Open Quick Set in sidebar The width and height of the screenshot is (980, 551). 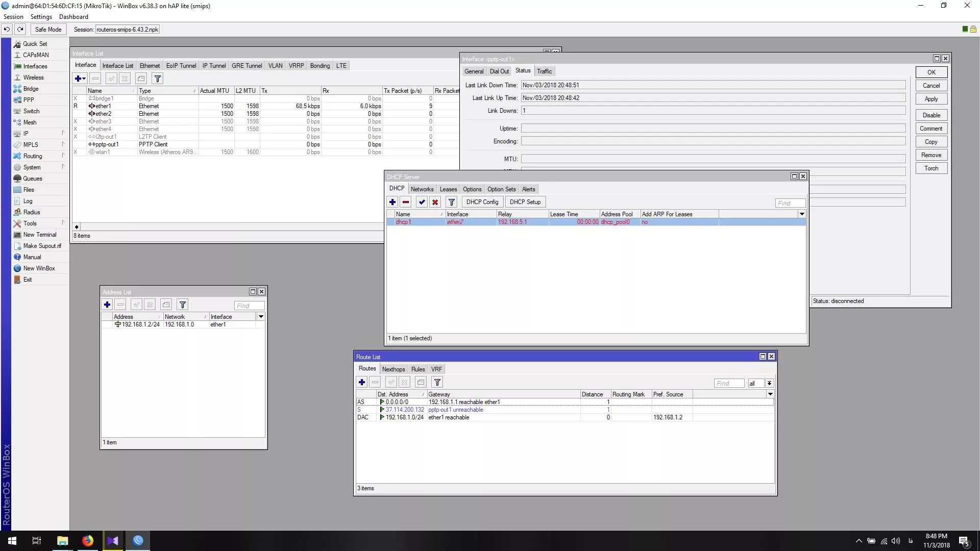tap(35, 44)
